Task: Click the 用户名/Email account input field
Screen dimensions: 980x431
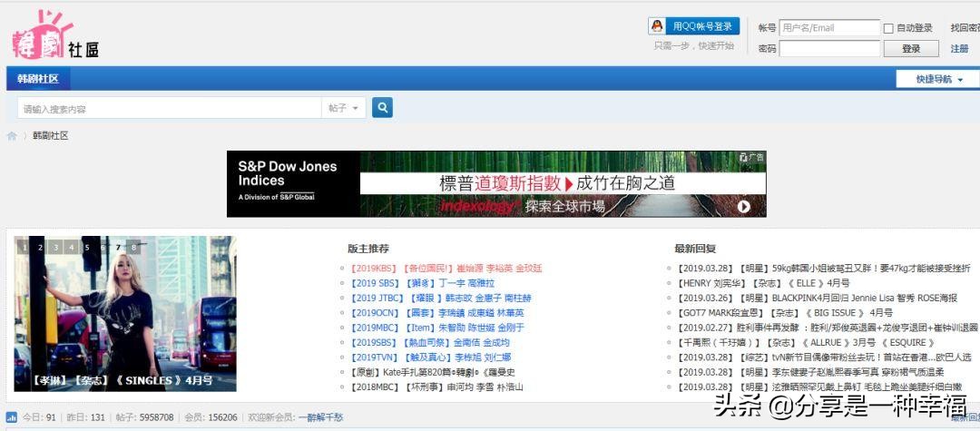Action: (x=828, y=28)
